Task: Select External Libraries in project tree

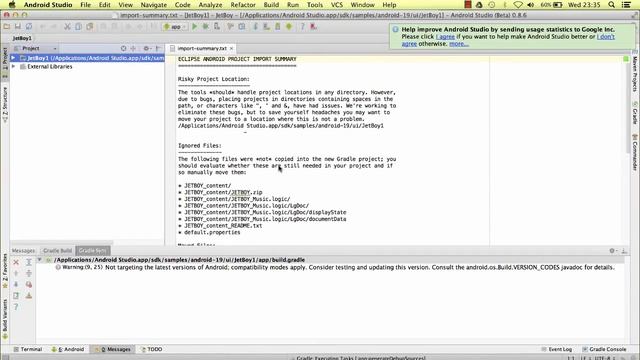Action: click(x=49, y=67)
